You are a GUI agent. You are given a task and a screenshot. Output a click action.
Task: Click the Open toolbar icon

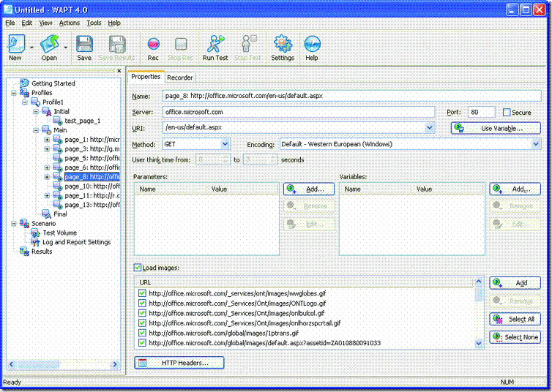click(x=50, y=44)
